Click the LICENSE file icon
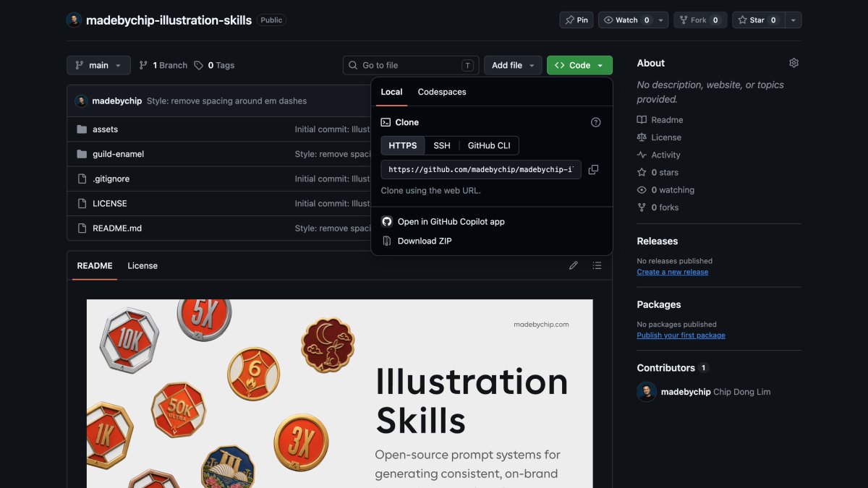The height and width of the screenshot is (488, 868). coord(82,203)
